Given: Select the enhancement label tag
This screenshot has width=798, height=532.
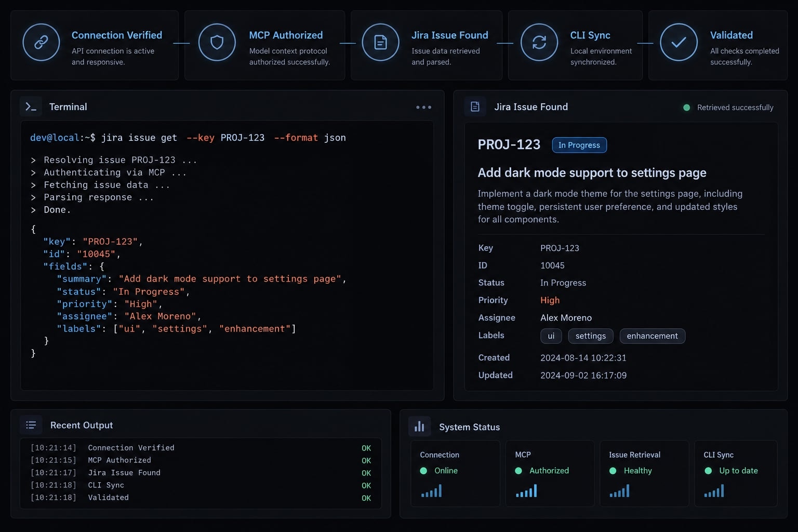Looking at the screenshot, I should (653, 336).
